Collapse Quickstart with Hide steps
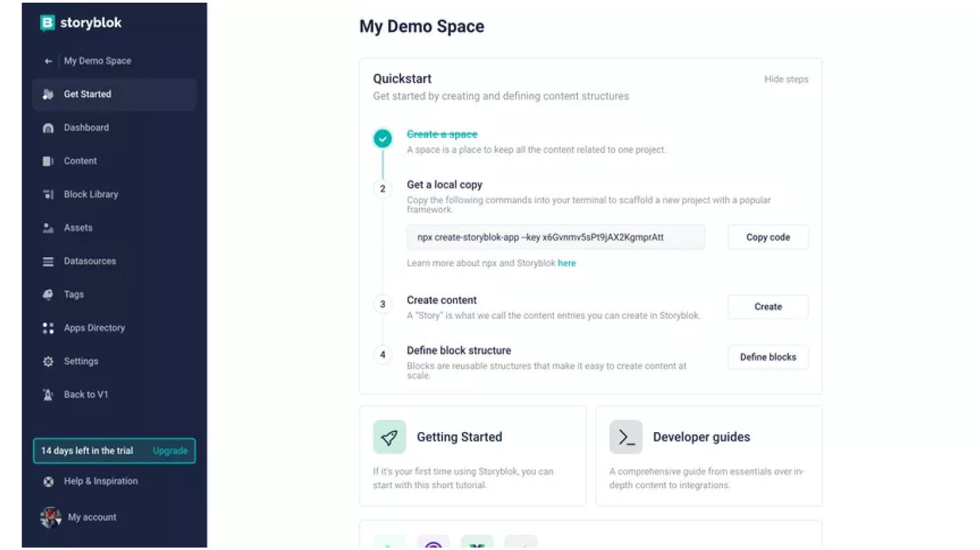 786,79
